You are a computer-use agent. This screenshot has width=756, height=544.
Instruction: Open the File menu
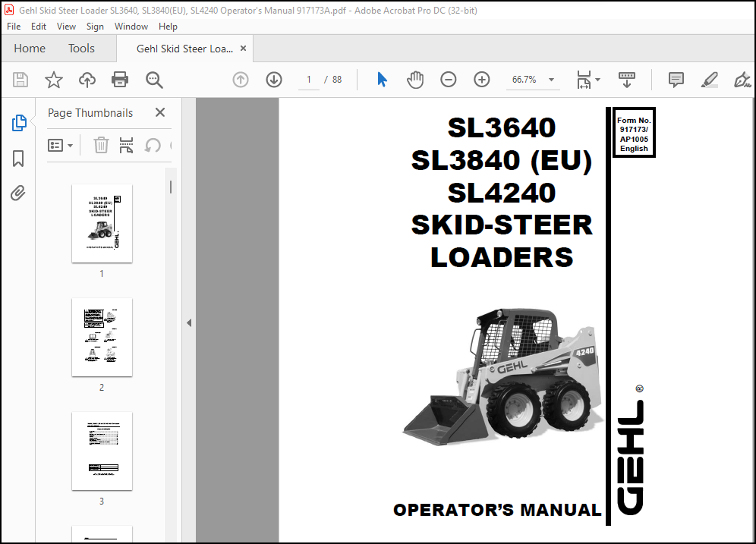click(x=14, y=27)
